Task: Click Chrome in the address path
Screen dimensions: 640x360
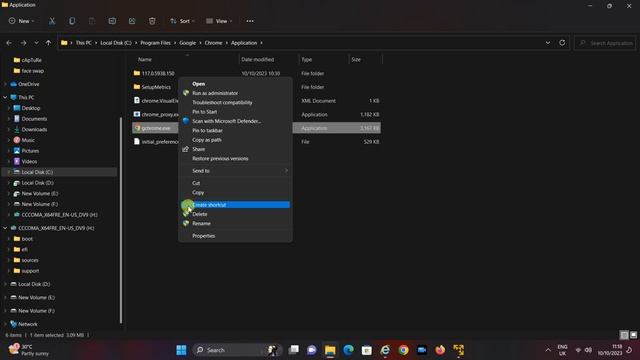Action: 213,43
